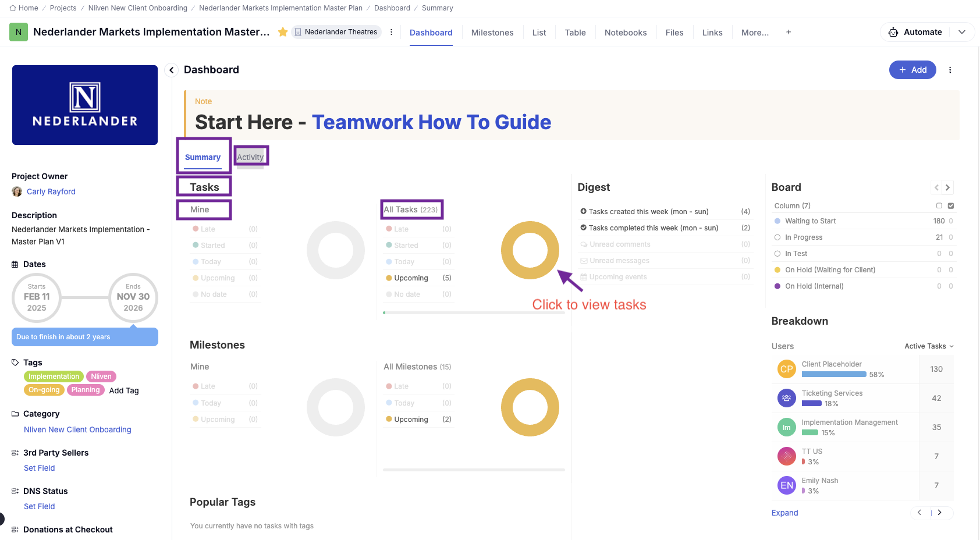Click Upcoming (5) under All Tasks
The image size is (980, 540).
point(418,278)
